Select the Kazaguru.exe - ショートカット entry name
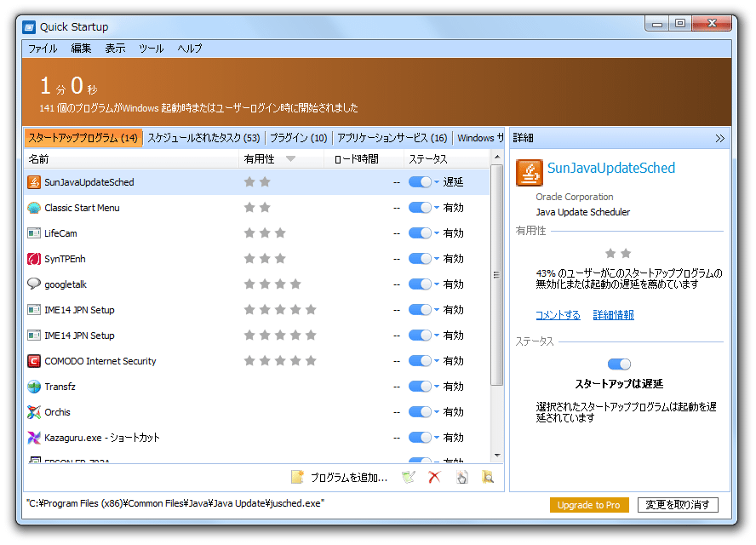The width and height of the screenshot is (756, 545). coord(101,438)
